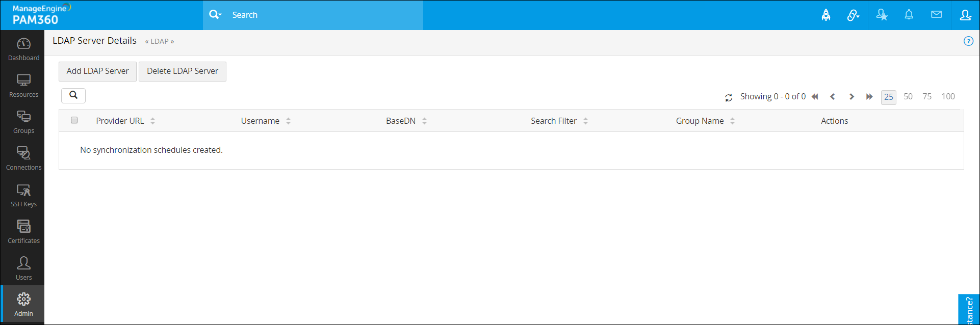Click the ManageEngine PAM360 logo

tap(41, 15)
